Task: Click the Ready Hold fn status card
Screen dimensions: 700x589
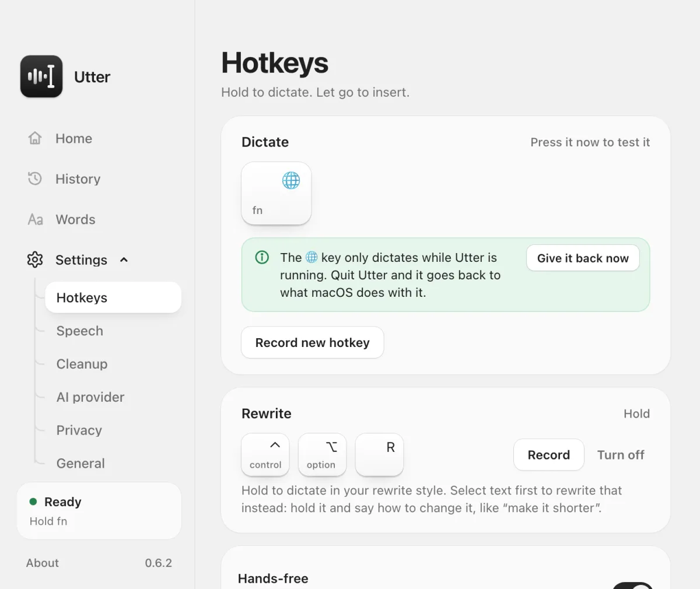Action: click(99, 510)
